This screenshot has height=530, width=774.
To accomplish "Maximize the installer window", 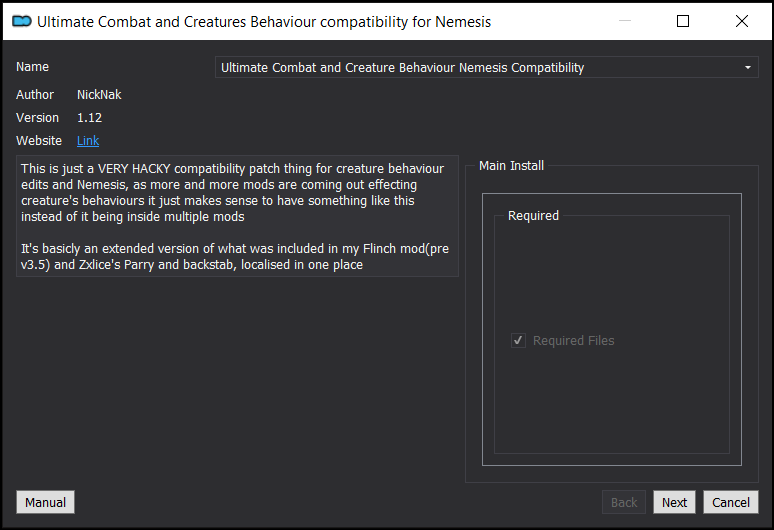I will 683,21.
